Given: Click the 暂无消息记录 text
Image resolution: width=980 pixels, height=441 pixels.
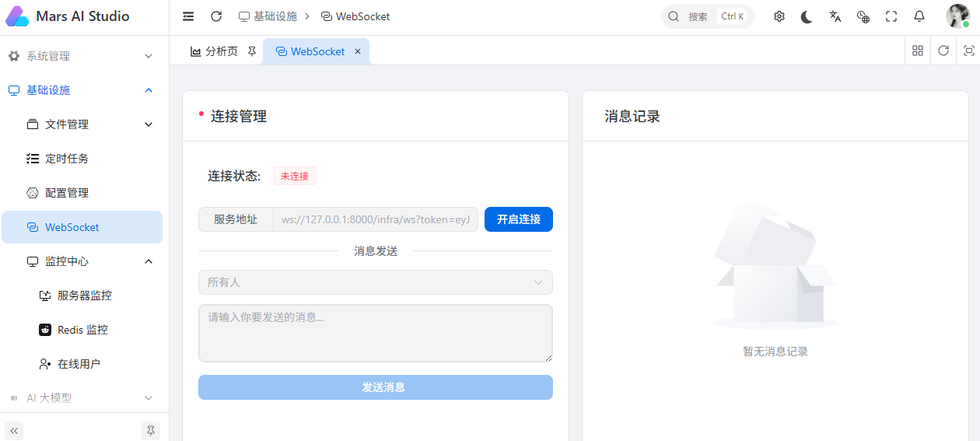Looking at the screenshot, I should tap(775, 352).
